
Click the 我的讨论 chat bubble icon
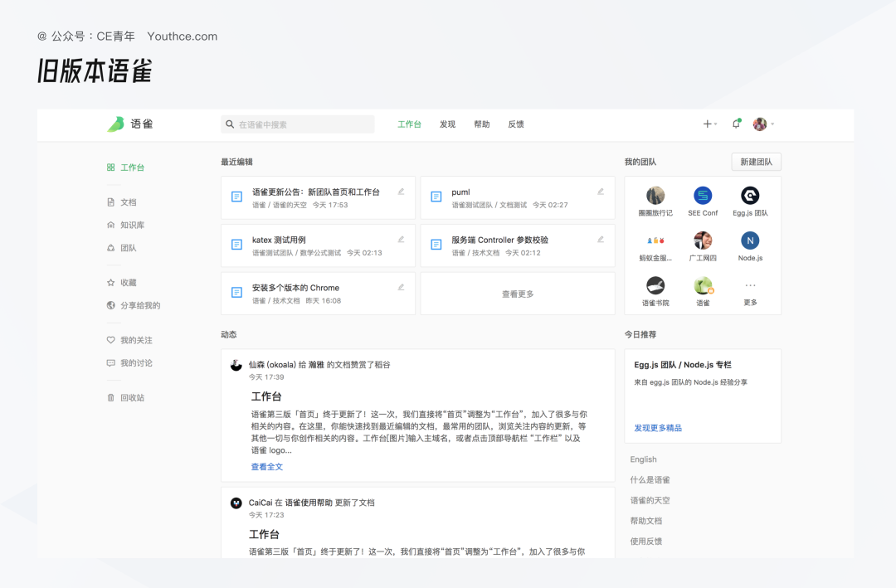pyautogui.click(x=111, y=363)
